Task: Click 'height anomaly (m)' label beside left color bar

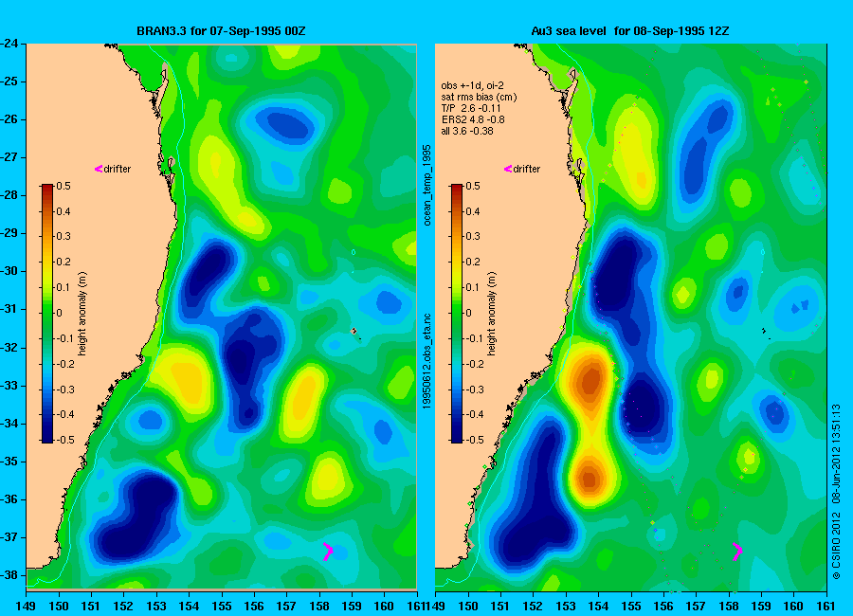Action: (82, 314)
